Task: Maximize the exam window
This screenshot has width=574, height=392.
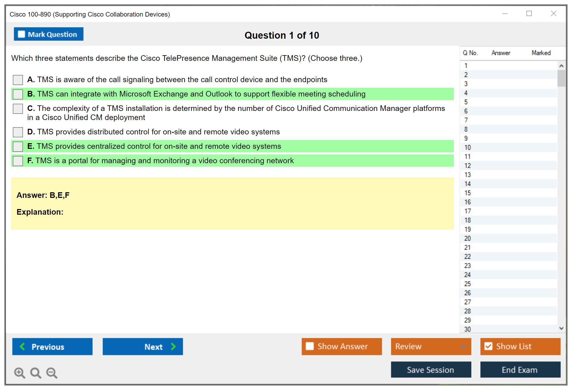Action: (529, 14)
